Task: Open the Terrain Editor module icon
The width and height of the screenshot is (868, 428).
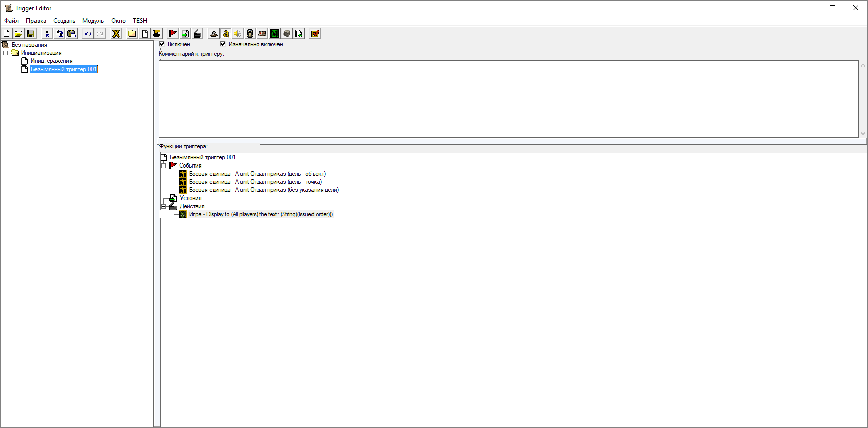Action: [x=214, y=34]
